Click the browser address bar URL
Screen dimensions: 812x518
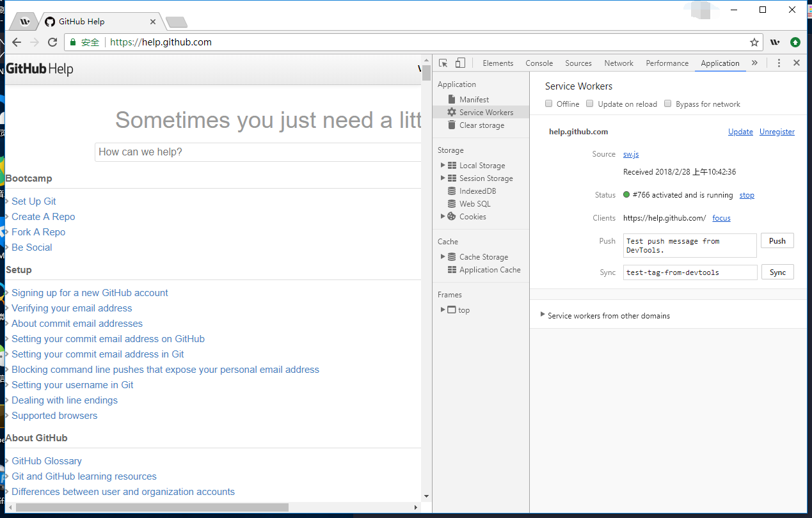161,42
